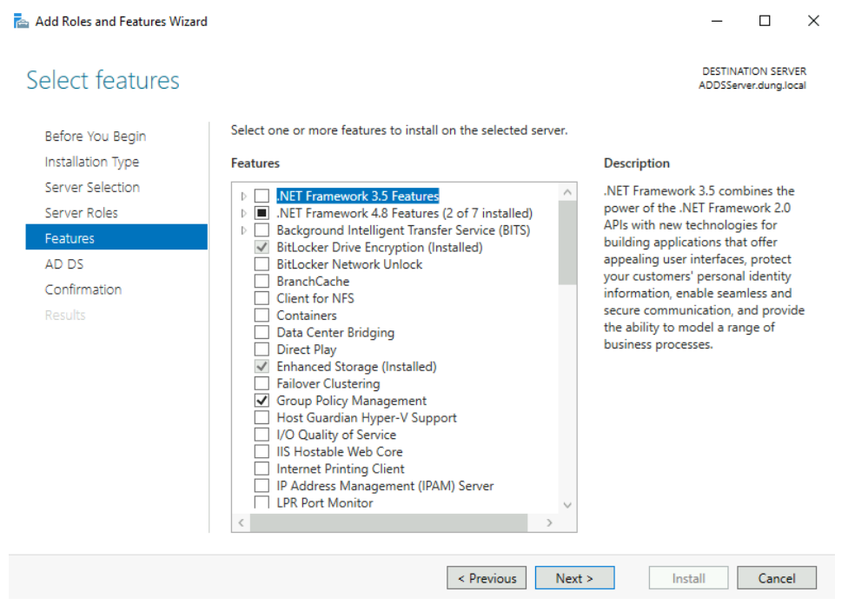The height and width of the screenshot is (605, 868).
Task: Expand the .NET Framework 4.8 Features node
Action: 243,213
